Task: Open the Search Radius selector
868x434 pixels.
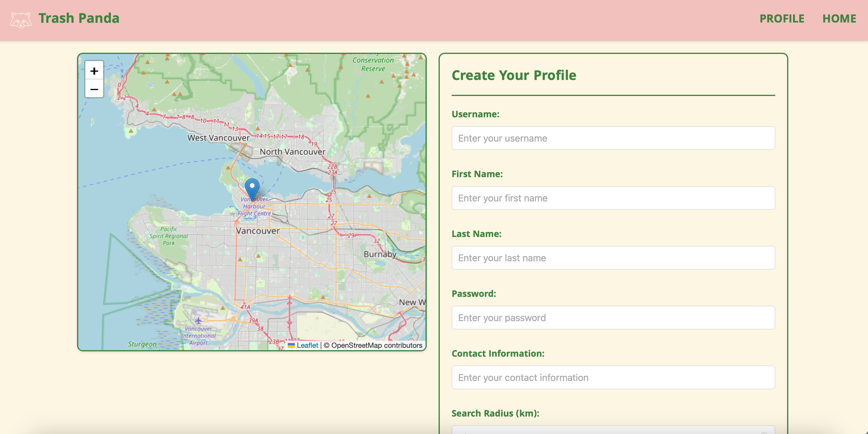Action: 613,430
